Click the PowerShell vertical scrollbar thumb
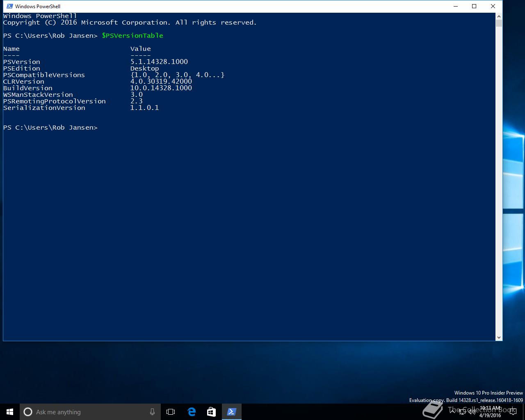The height and width of the screenshot is (420, 525). [499, 23]
